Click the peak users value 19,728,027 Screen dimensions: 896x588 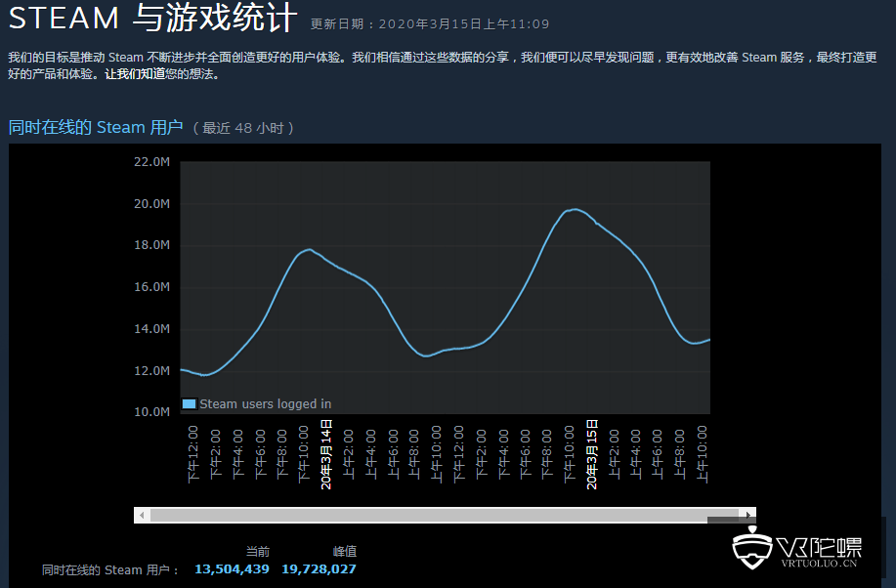tap(319, 569)
